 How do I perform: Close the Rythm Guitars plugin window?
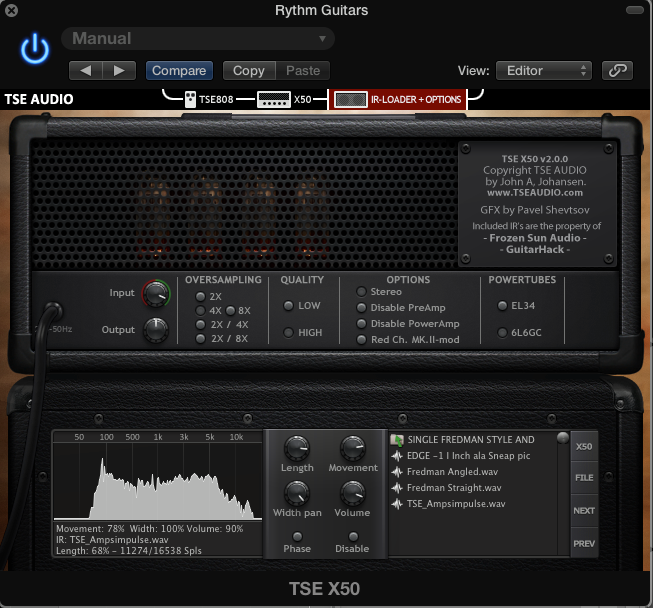(x=11, y=10)
